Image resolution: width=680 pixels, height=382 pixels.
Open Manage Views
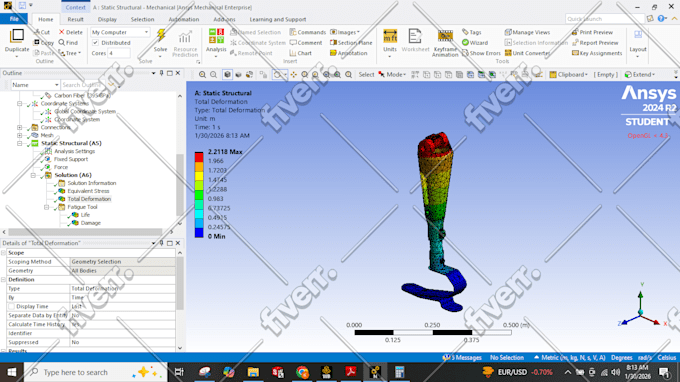[527, 32]
